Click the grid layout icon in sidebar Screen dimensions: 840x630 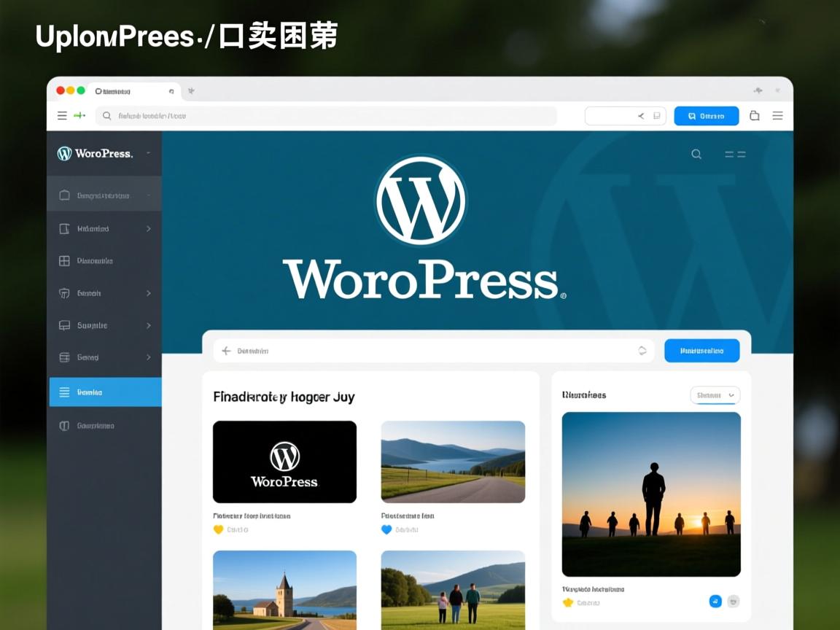(x=63, y=260)
